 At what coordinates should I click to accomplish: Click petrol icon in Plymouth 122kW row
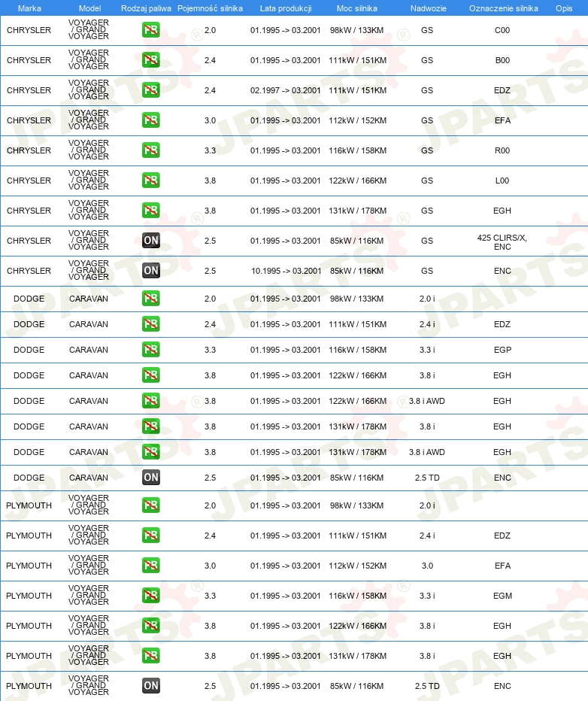point(151,626)
